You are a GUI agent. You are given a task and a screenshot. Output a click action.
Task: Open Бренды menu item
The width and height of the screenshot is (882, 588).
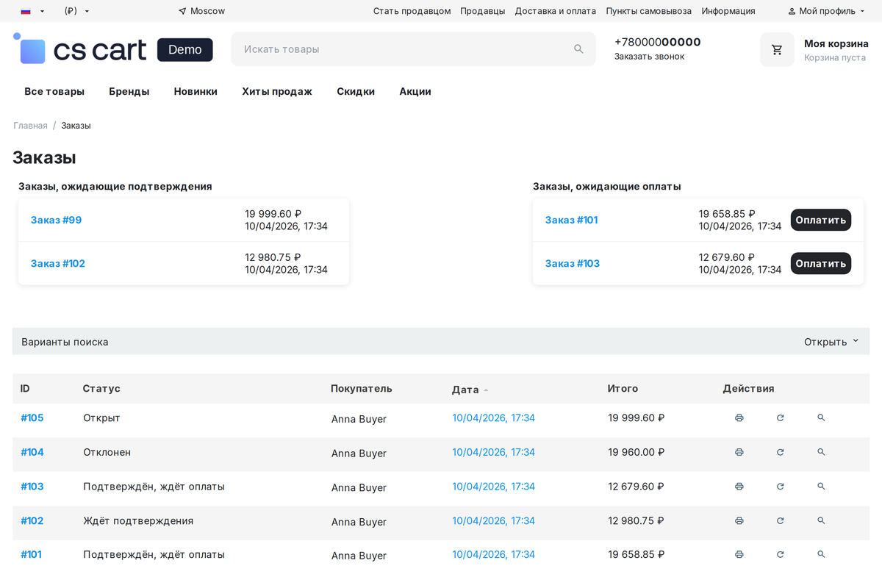click(129, 92)
